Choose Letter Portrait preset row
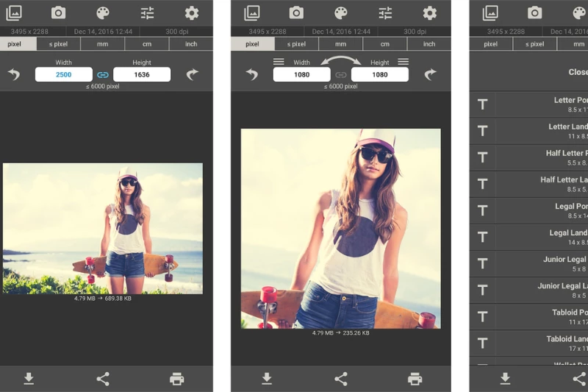The image size is (588, 392). click(x=528, y=104)
